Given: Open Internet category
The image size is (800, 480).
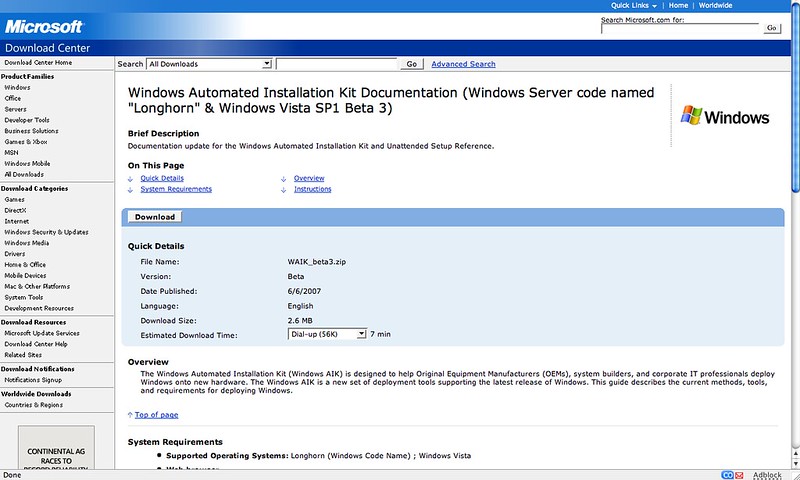Looking at the screenshot, I should coord(17,221).
